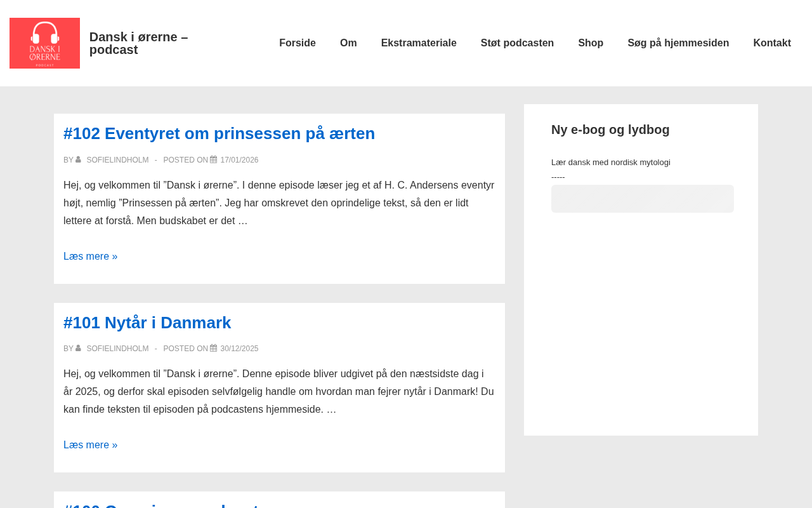Open the #101 Nytår i Danmark post title

pos(147,323)
